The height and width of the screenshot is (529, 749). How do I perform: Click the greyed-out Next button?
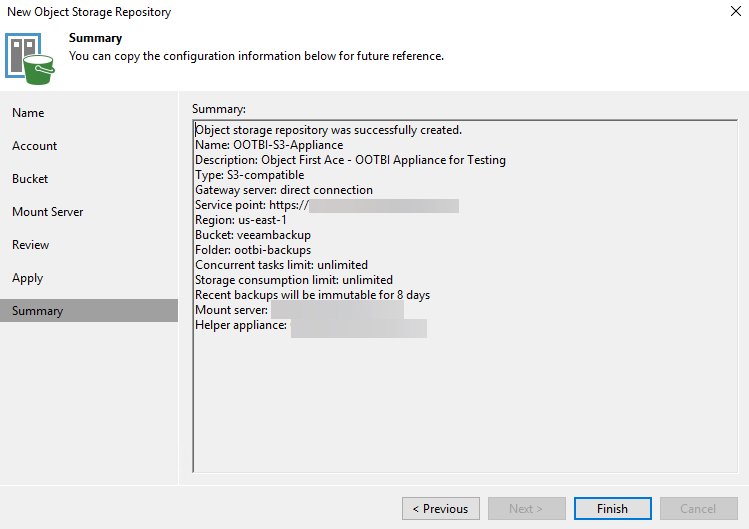(527, 508)
